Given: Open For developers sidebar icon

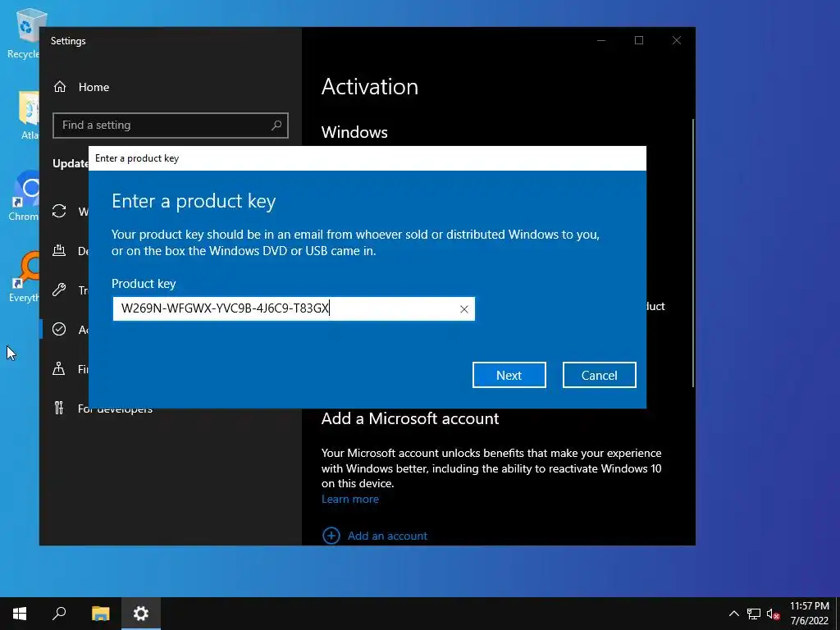Looking at the screenshot, I should [59, 409].
